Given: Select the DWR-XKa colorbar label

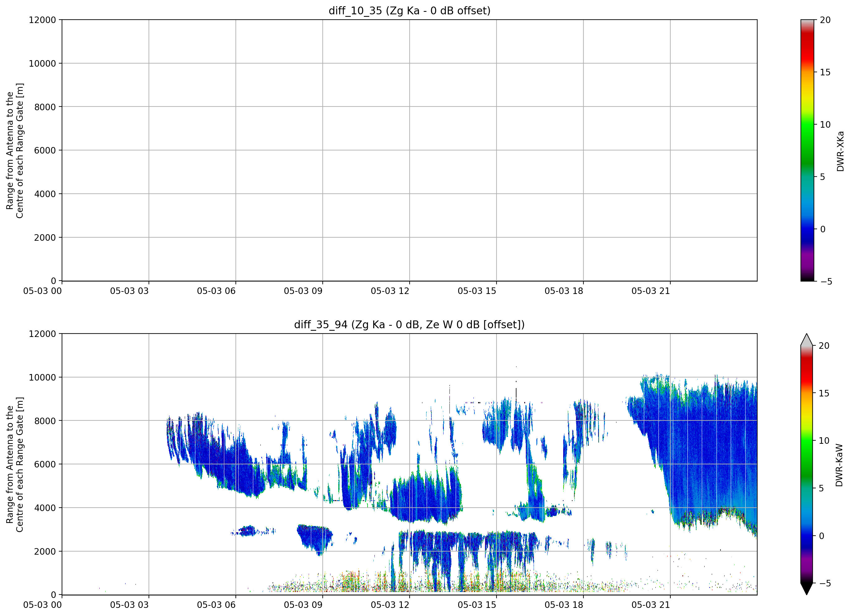Looking at the screenshot, I should (x=840, y=151).
